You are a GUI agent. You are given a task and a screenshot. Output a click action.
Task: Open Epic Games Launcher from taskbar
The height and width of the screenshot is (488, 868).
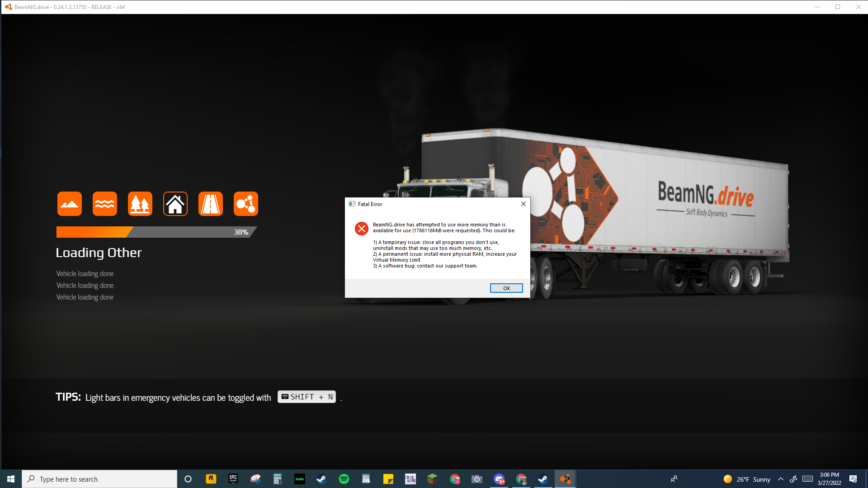233,479
